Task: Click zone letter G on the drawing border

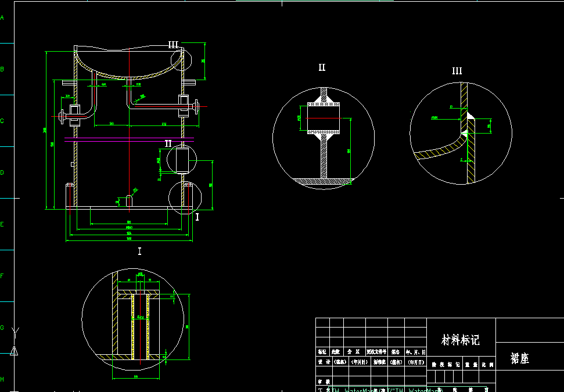Action: (x=2, y=328)
